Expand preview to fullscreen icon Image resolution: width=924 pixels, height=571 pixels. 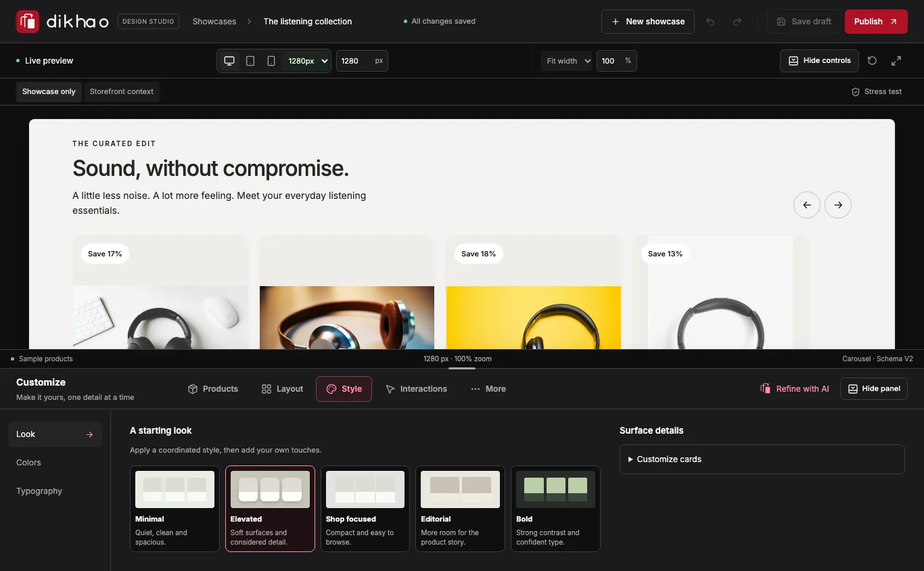coord(896,61)
